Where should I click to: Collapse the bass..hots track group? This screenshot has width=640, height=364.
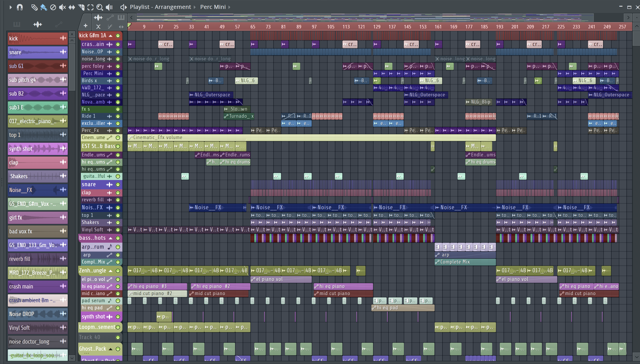110,238
